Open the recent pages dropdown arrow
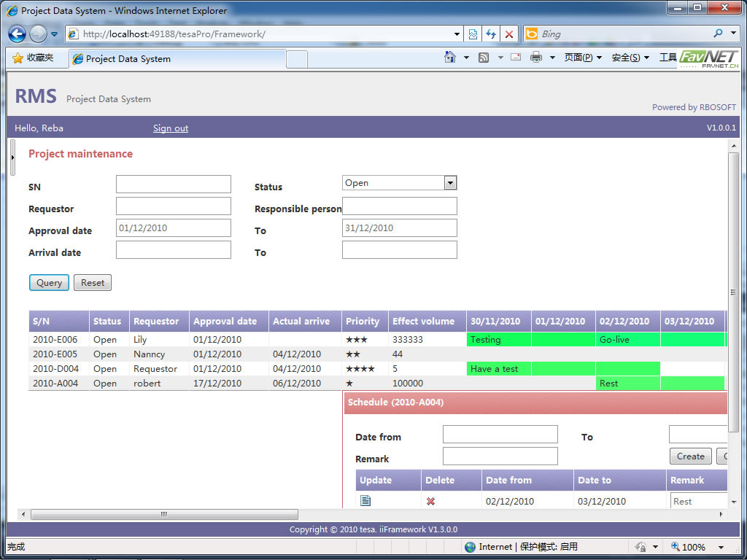The image size is (747, 560). 54,34
